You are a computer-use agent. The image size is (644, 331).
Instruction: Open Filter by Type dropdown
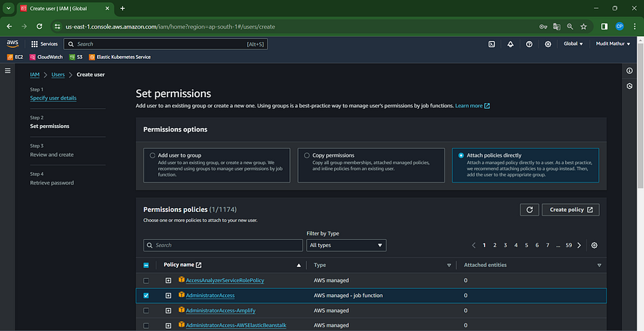346,245
